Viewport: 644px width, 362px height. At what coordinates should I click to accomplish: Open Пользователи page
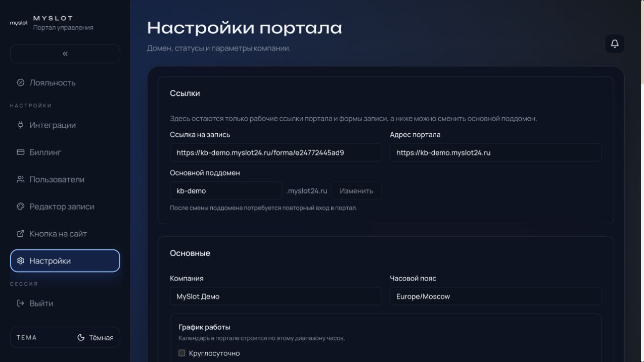(65, 179)
